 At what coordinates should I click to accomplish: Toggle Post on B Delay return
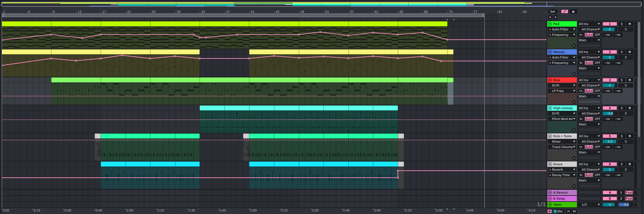(629, 199)
